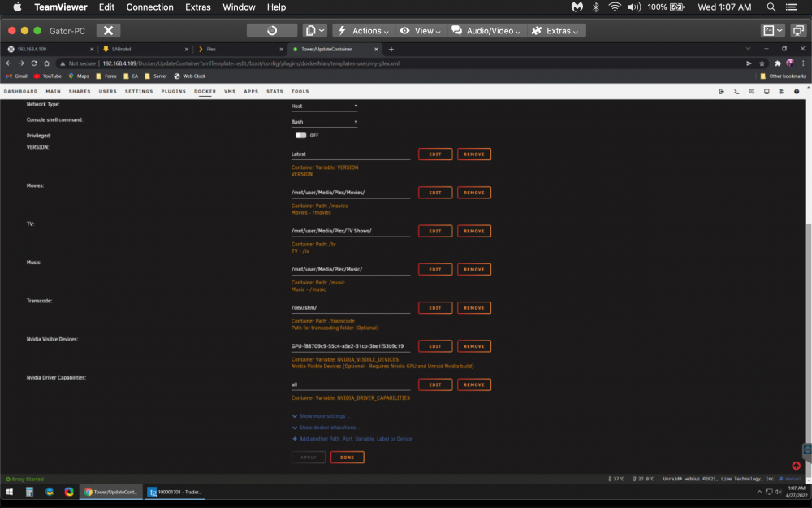Click the DONE button

click(347, 457)
